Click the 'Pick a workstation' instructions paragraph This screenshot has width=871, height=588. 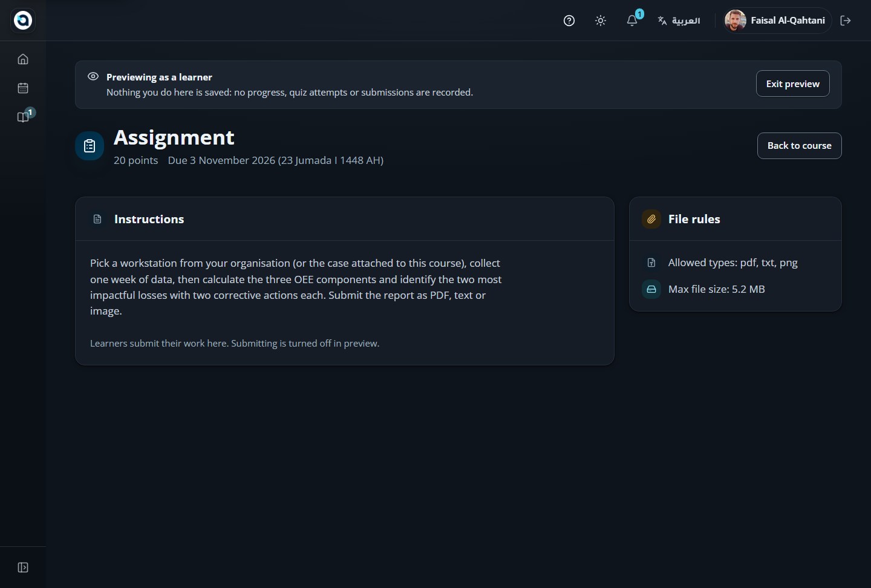296,287
